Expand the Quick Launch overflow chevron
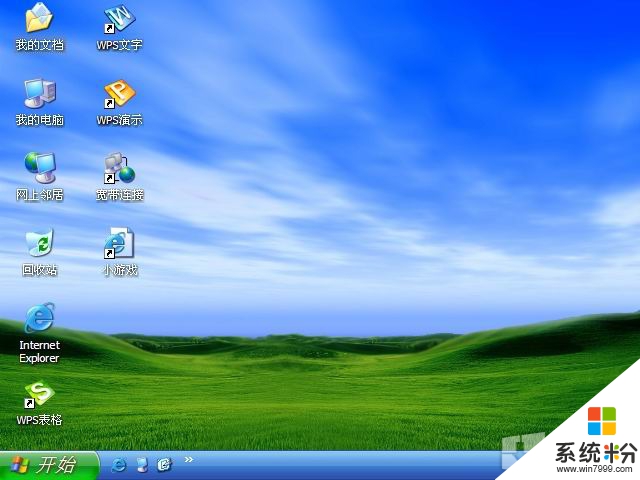The height and width of the screenshot is (480, 640). click(x=188, y=460)
